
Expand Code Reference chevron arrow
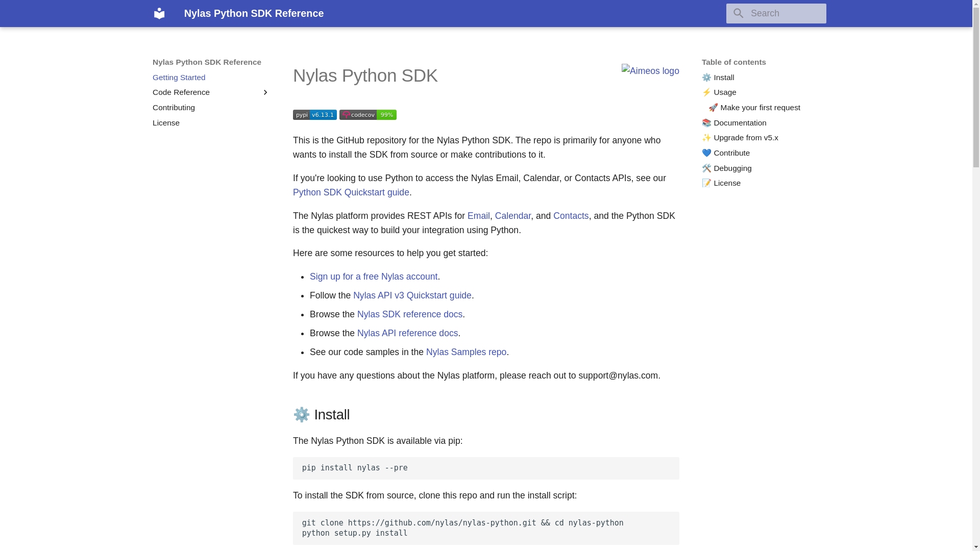tap(265, 92)
